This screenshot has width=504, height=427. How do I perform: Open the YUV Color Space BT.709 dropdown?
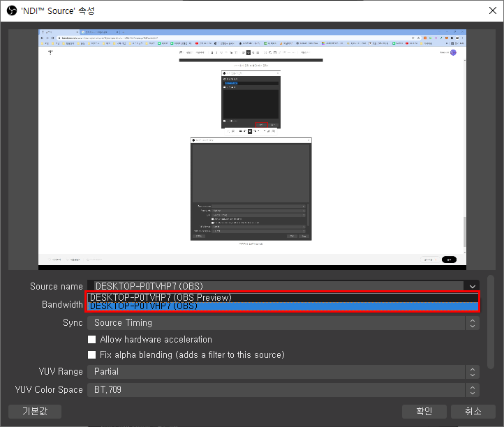(283, 390)
